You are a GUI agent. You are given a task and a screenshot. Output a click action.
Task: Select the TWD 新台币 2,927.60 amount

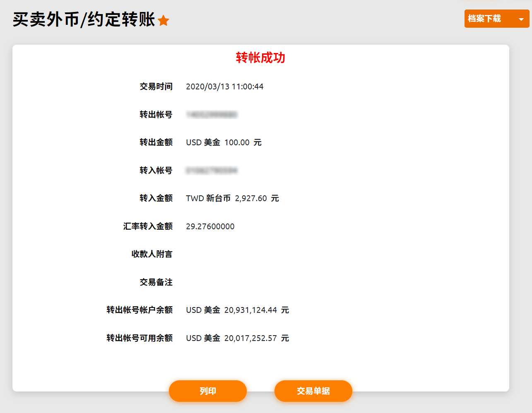tap(232, 198)
